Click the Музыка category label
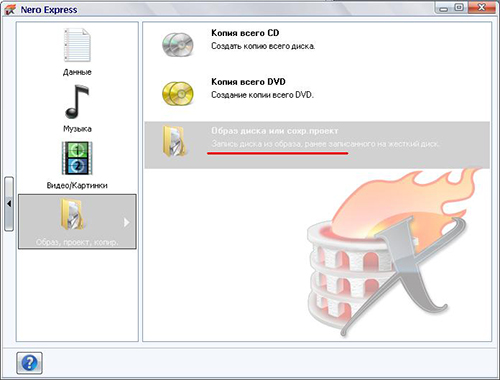The image size is (500, 380). pos(77,129)
